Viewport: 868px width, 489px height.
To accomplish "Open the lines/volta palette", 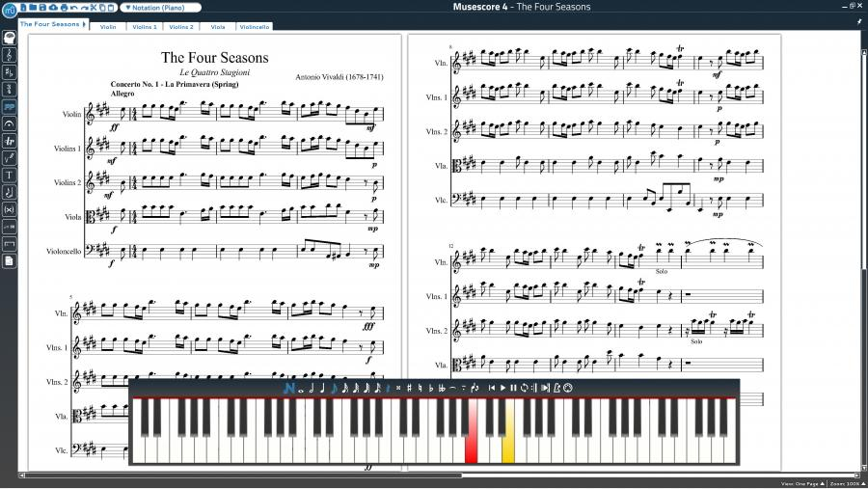I will [x=10, y=244].
